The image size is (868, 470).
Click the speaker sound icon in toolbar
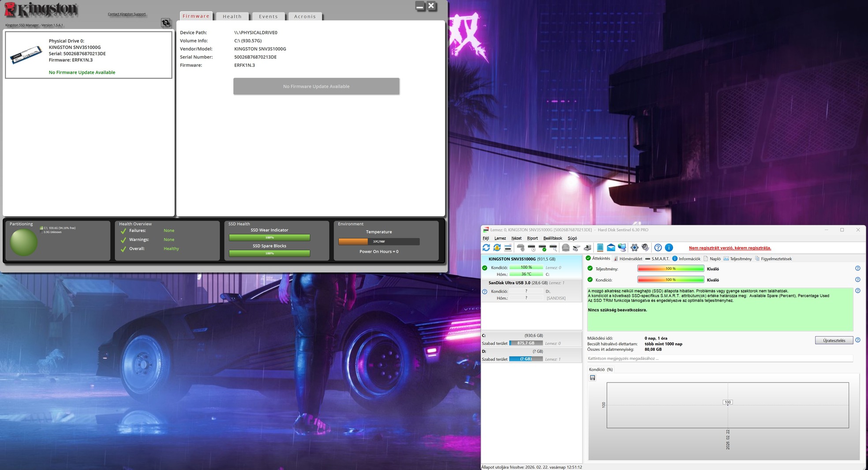[x=645, y=248]
